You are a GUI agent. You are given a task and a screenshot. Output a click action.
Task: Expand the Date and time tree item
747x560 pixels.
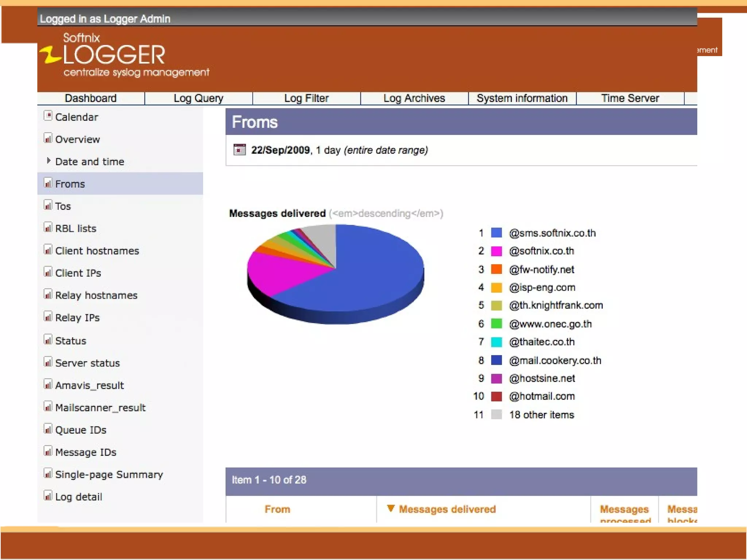click(x=49, y=161)
